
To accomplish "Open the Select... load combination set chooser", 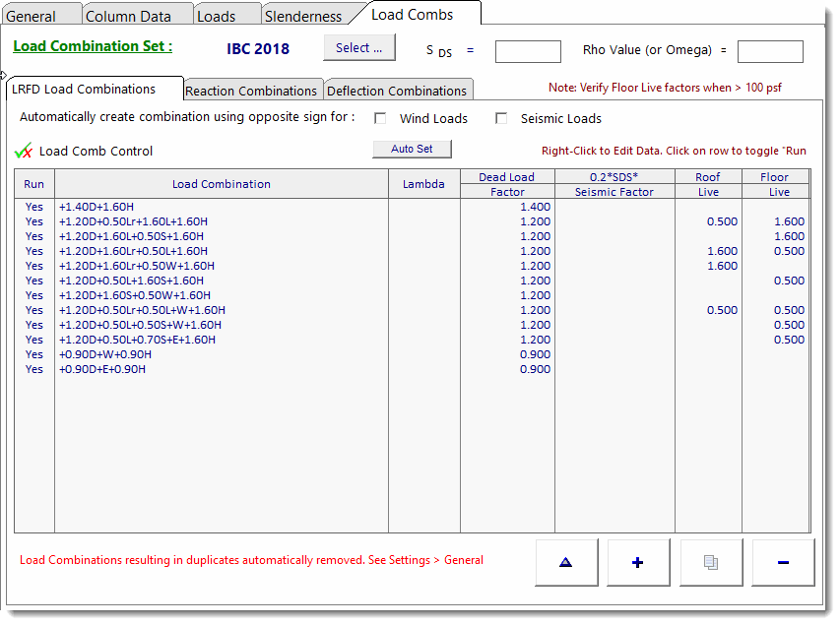I will 358,48.
